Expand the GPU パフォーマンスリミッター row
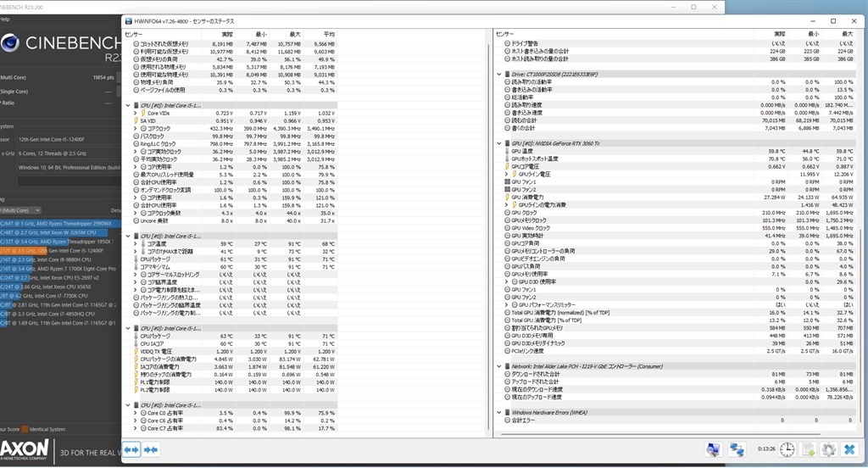Image resolution: width=868 pixels, height=468 pixels. [x=507, y=305]
